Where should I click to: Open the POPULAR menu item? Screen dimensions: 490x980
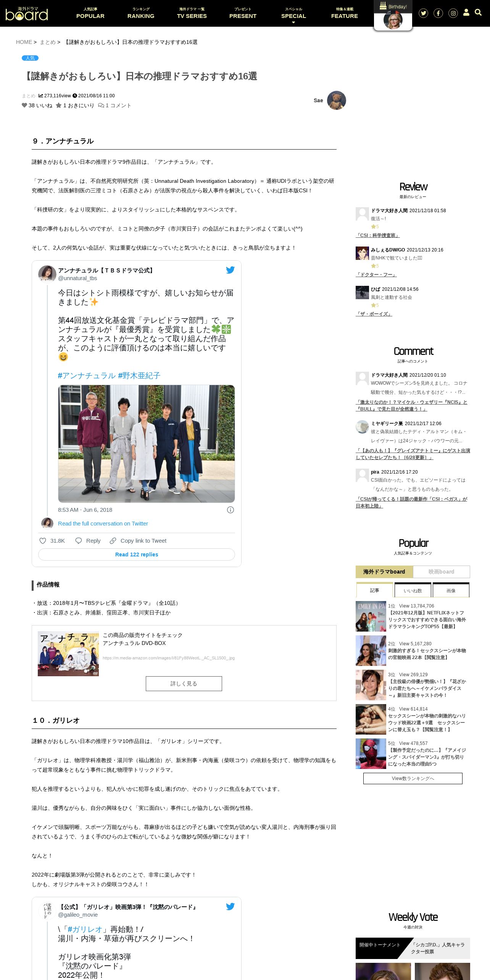(x=90, y=13)
